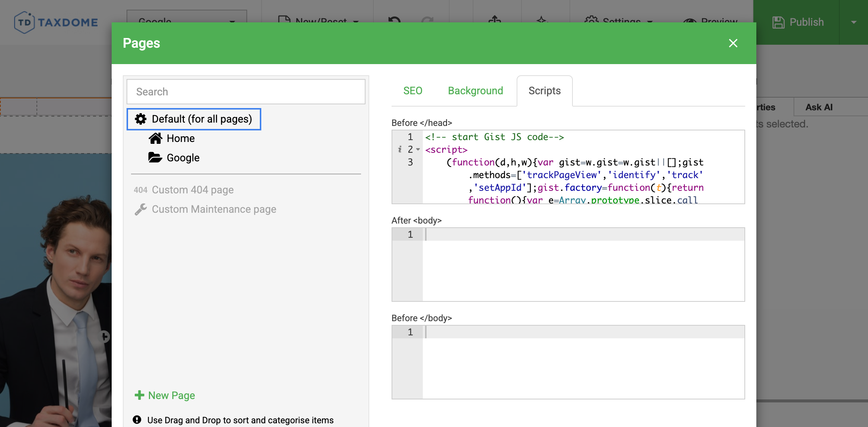Select Custom Maintenance page item
Image resolution: width=868 pixels, height=427 pixels.
[214, 209]
